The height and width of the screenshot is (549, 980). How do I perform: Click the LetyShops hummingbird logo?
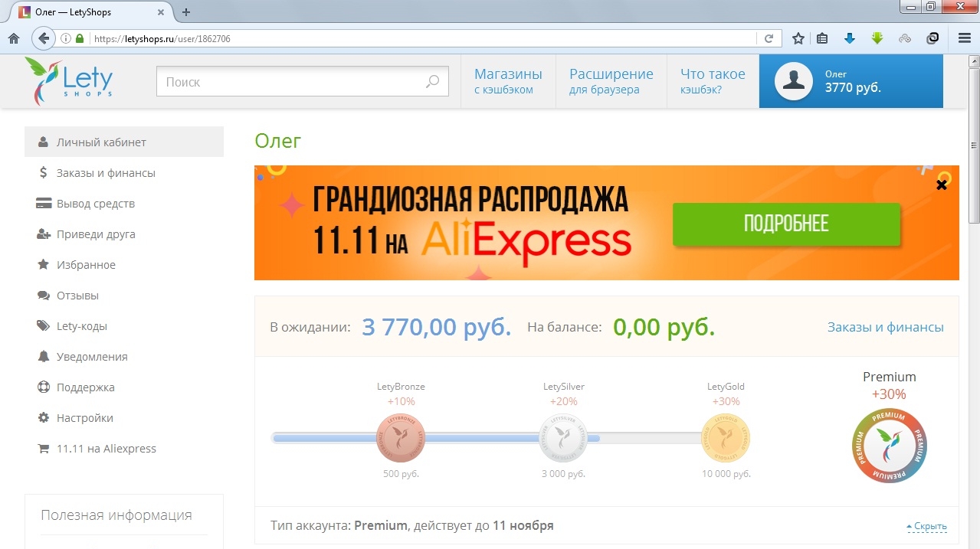click(69, 80)
